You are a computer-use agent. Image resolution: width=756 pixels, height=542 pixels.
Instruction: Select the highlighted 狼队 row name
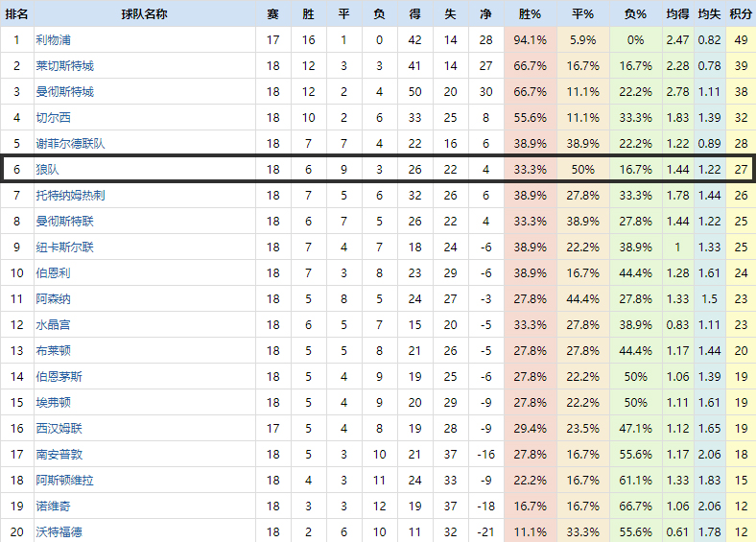click(47, 170)
